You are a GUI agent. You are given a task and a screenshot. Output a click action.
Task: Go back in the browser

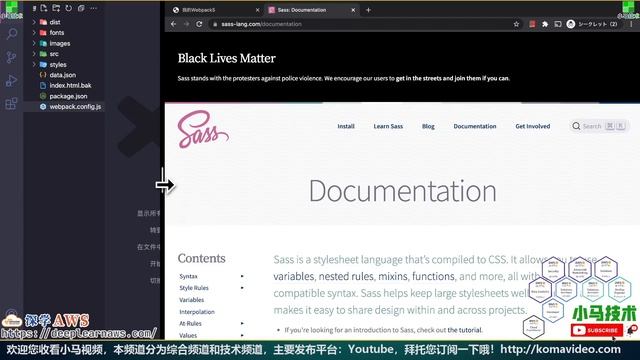174,24
